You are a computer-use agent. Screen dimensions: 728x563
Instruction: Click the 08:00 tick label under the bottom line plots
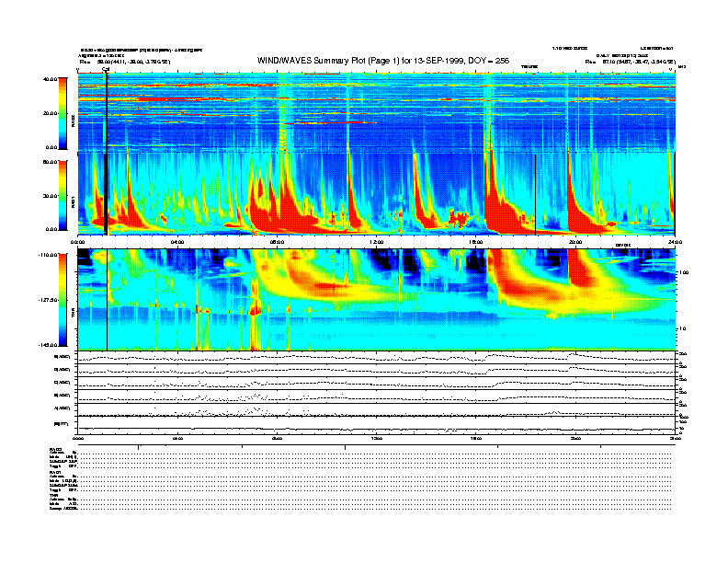pos(277,438)
